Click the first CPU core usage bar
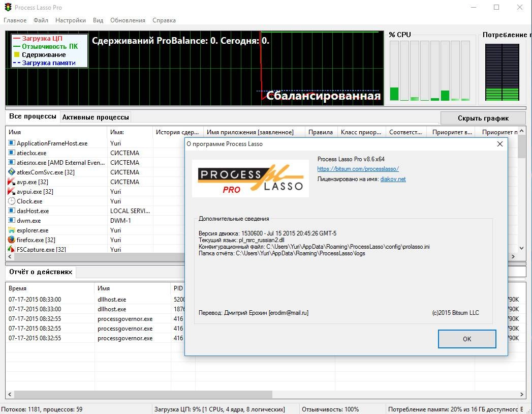Viewport: 532px width, 414px height. pos(394,71)
